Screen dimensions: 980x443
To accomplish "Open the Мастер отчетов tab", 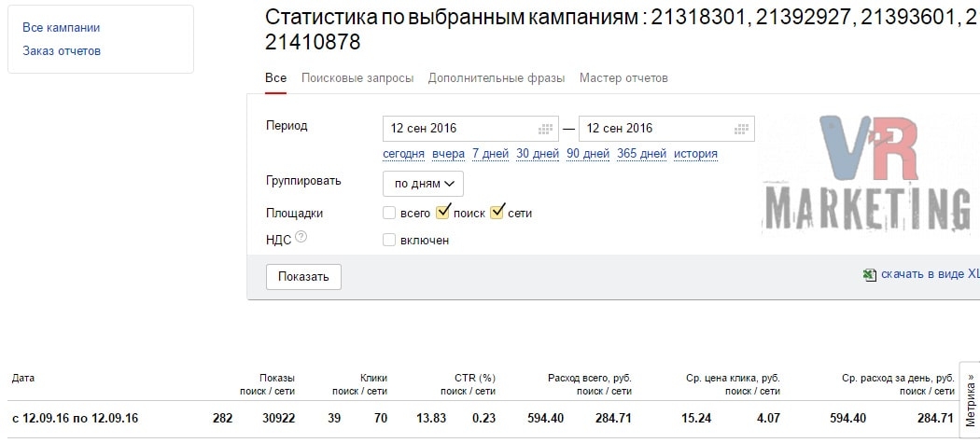I will click(x=623, y=78).
